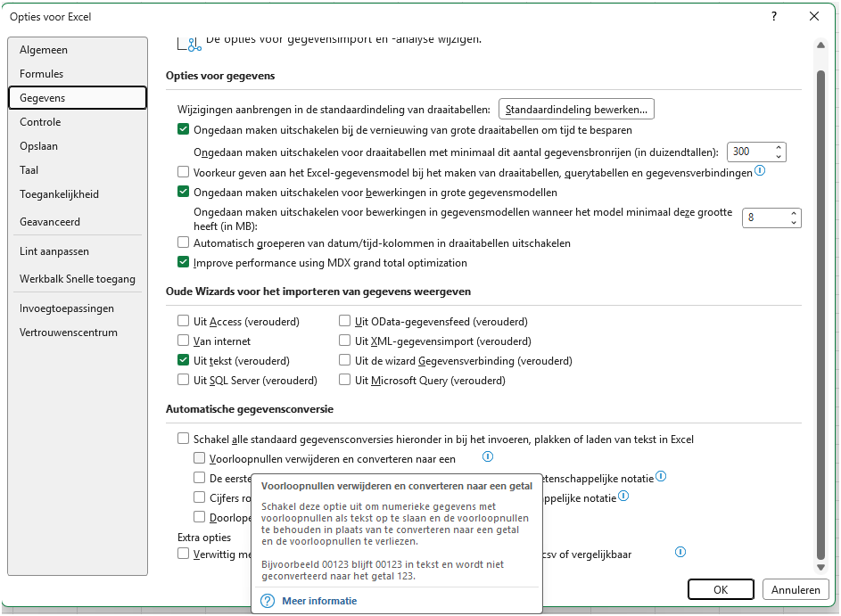Click the info icon beside Excel-gegevensmodel preference

click(760, 170)
